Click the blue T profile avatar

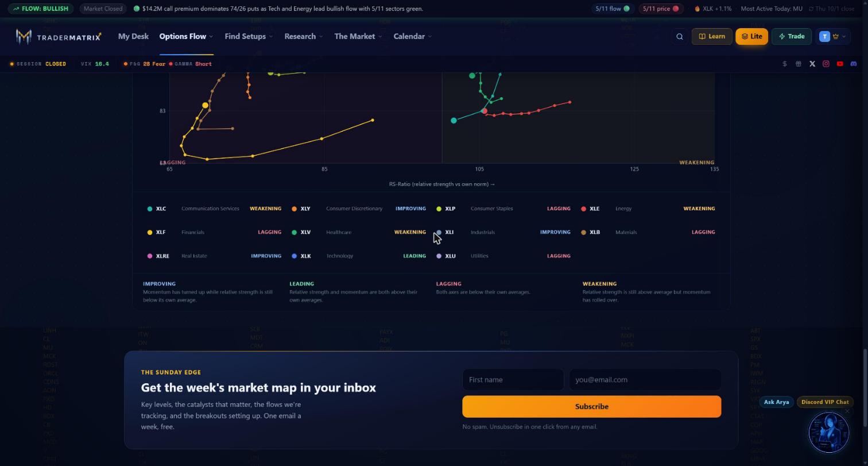pos(825,36)
